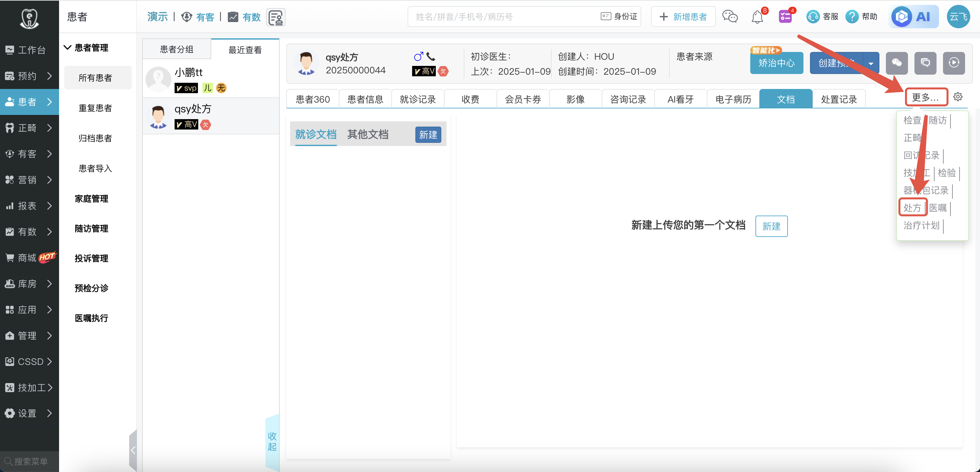Expand the 库房 sidebar menu
The image size is (980, 472).
click(x=49, y=284)
